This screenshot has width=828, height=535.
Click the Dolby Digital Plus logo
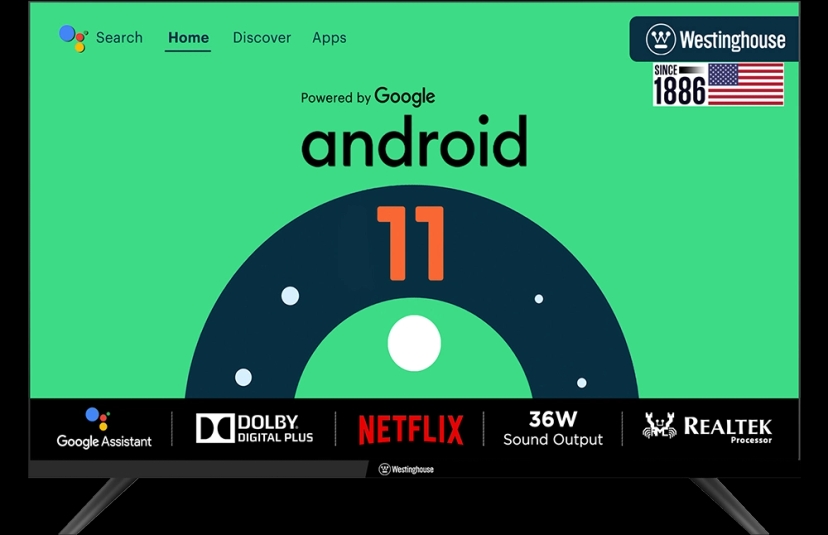point(255,428)
